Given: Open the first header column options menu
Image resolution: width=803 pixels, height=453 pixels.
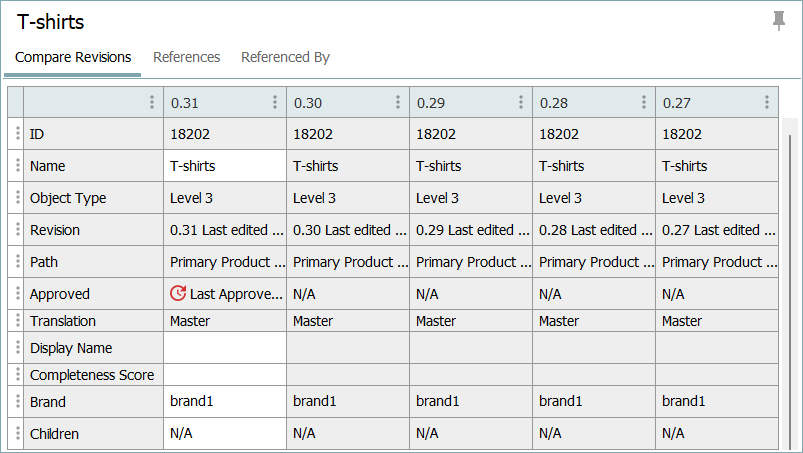Looking at the screenshot, I should 152,102.
